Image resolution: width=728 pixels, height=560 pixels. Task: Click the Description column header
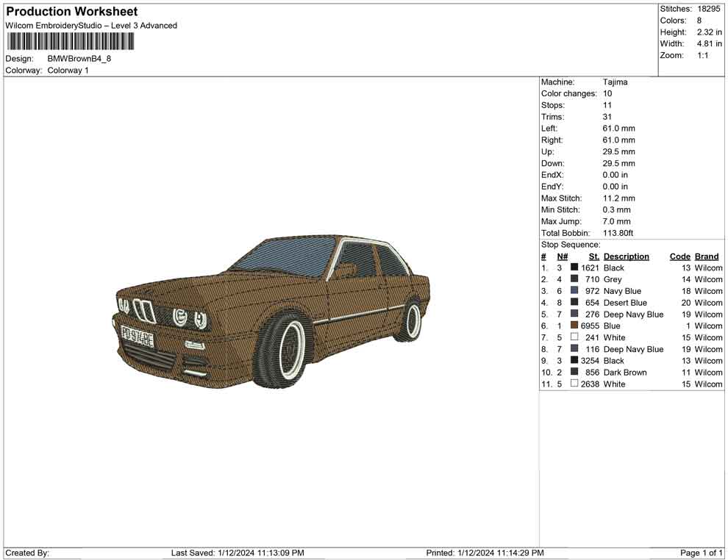[x=627, y=256]
